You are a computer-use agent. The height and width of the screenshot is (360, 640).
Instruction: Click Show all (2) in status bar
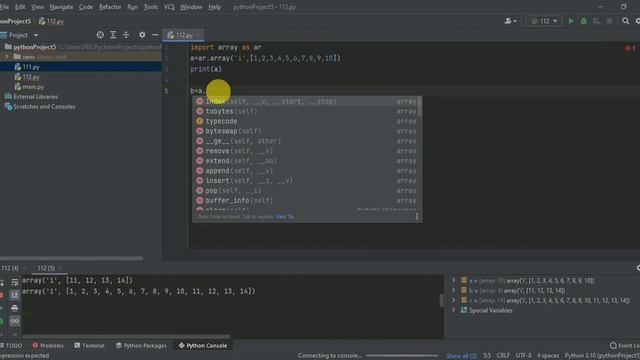tap(461, 356)
